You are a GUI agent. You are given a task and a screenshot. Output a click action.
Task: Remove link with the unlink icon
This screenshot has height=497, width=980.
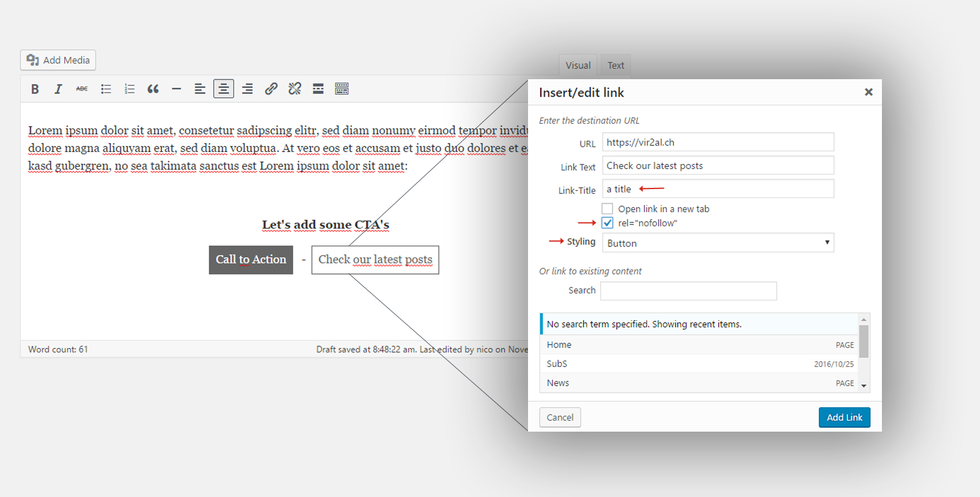[295, 89]
